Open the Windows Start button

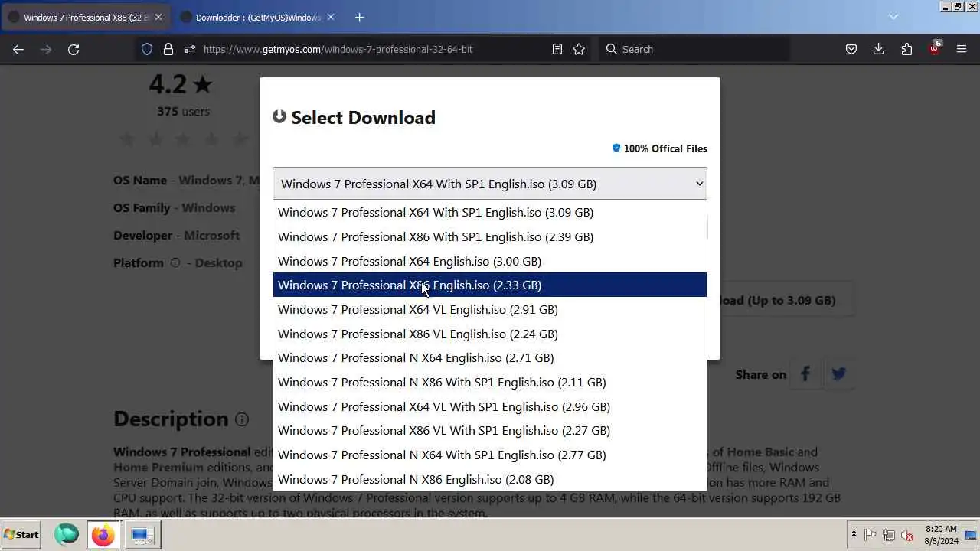tap(21, 534)
